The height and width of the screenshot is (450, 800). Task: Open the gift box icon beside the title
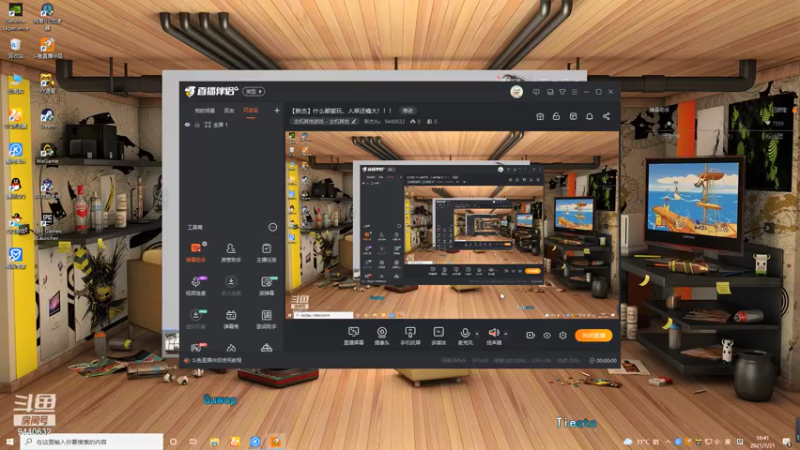pyautogui.click(x=540, y=116)
